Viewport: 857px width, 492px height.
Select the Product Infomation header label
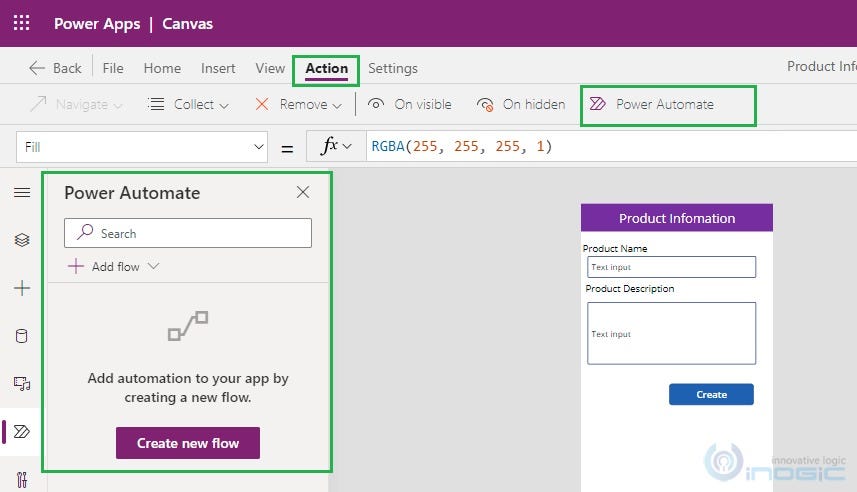pyautogui.click(x=677, y=218)
